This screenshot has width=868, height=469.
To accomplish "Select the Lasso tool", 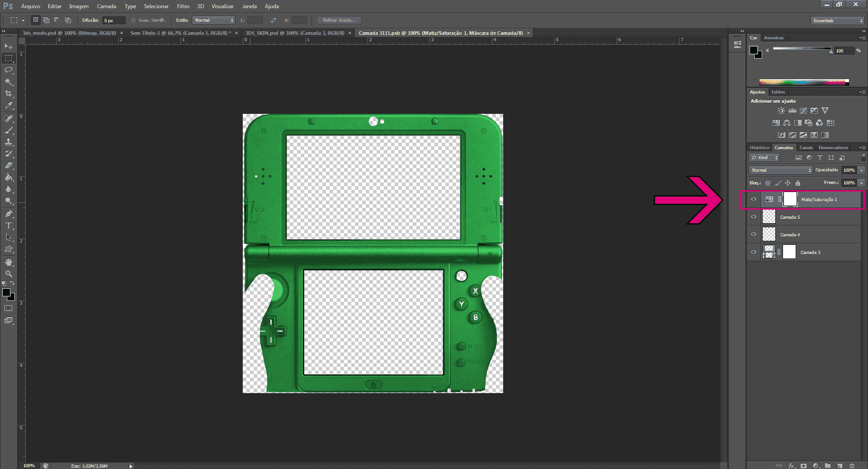I will click(9, 70).
